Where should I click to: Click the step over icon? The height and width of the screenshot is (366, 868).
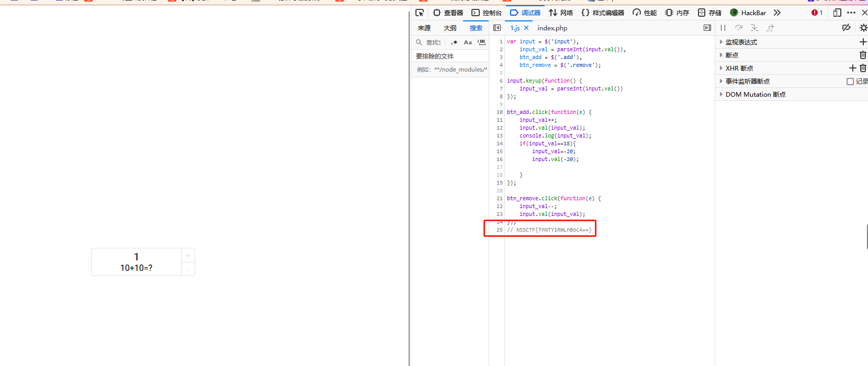tap(739, 28)
